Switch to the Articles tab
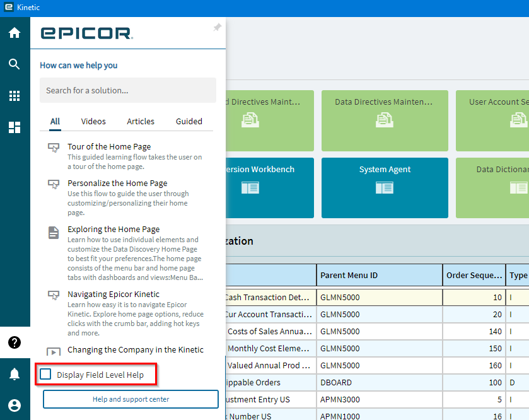Viewport: 529px width, 420px height. click(x=141, y=122)
